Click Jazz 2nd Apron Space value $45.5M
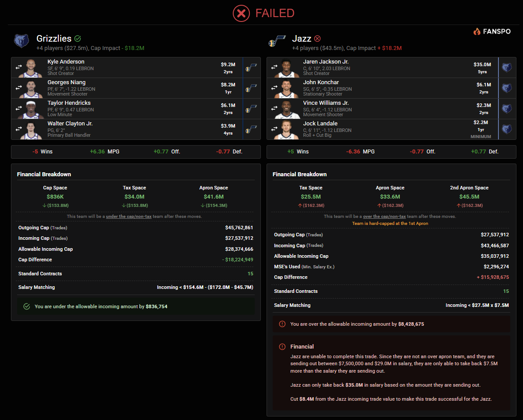 [x=469, y=197]
